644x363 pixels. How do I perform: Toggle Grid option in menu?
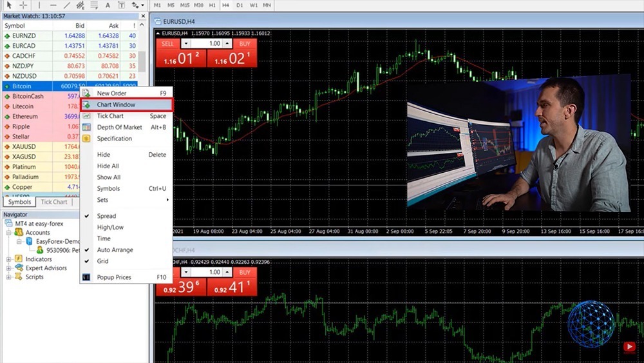coord(126,261)
